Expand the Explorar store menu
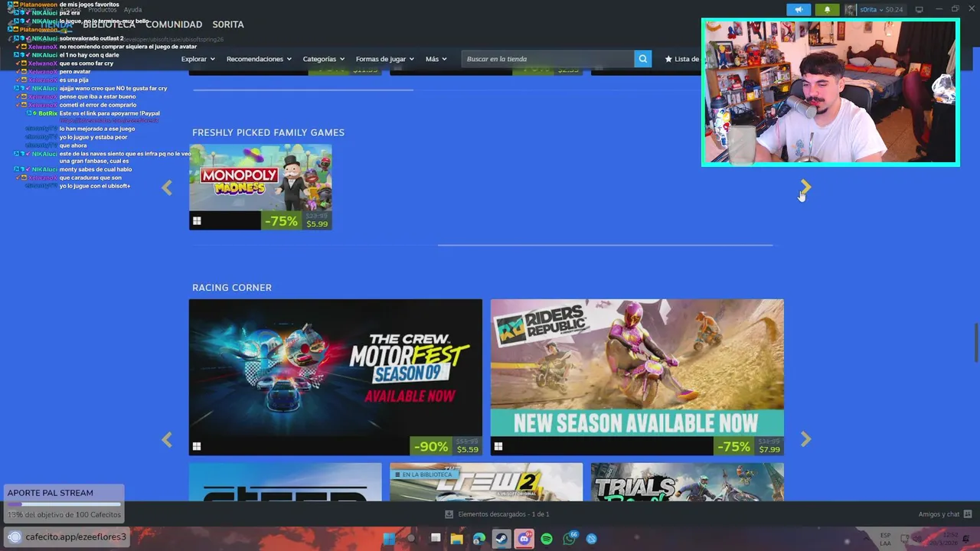980x551 pixels. 198,59
